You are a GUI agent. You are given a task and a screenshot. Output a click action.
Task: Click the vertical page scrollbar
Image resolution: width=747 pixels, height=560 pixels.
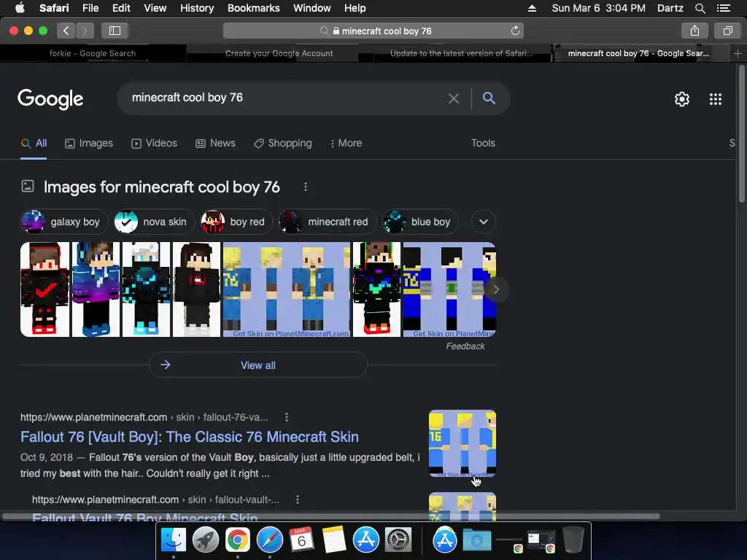[741, 135]
